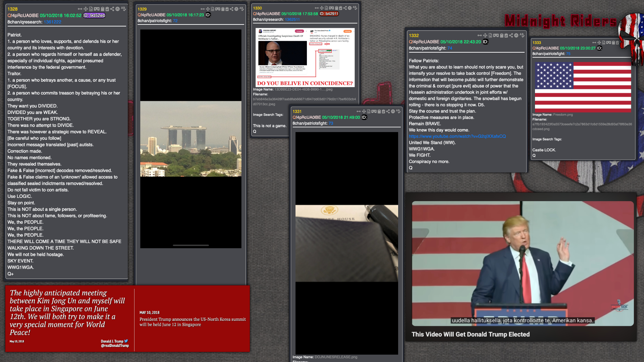Click the DOJNUNESRELEASE.png image name
Screen dimensions: 644x362
click(x=336, y=357)
